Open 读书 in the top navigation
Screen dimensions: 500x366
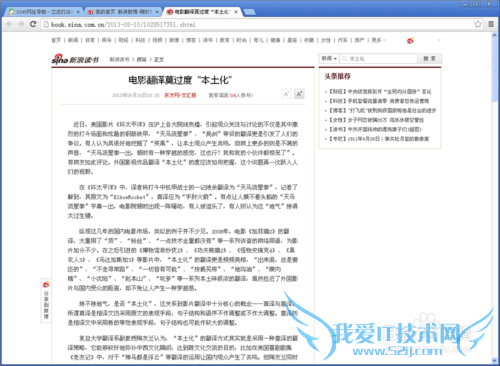[x=208, y=40]
